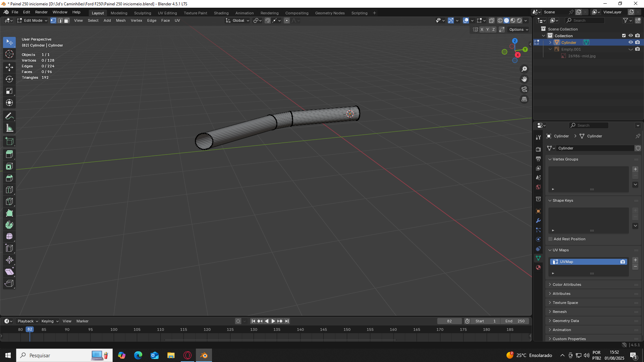Open File Explorer from the taskbar
This screenshot has height=362, width=644.
(x=171, y=355)
